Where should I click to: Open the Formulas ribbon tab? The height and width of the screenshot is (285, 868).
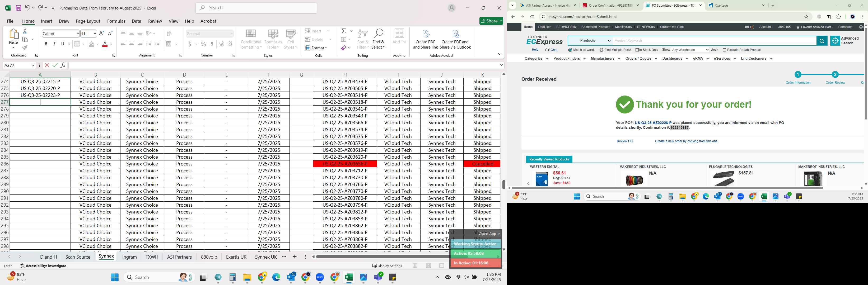tap(116, 21)
